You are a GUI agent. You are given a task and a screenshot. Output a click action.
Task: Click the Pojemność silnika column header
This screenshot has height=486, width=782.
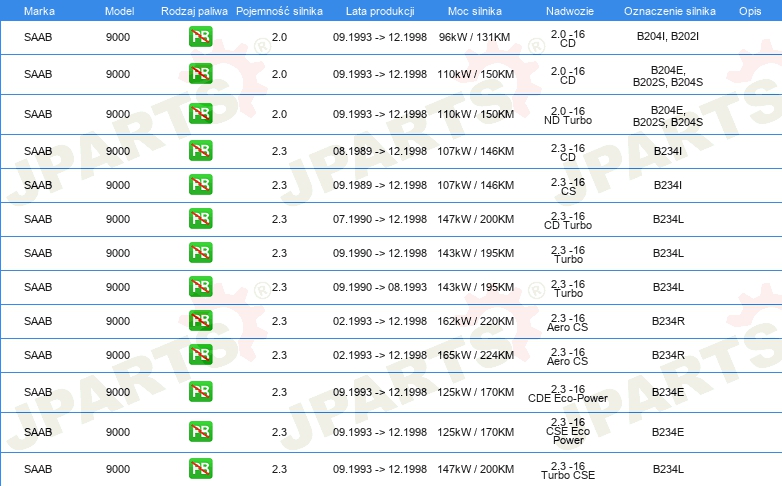pos(279,11)
